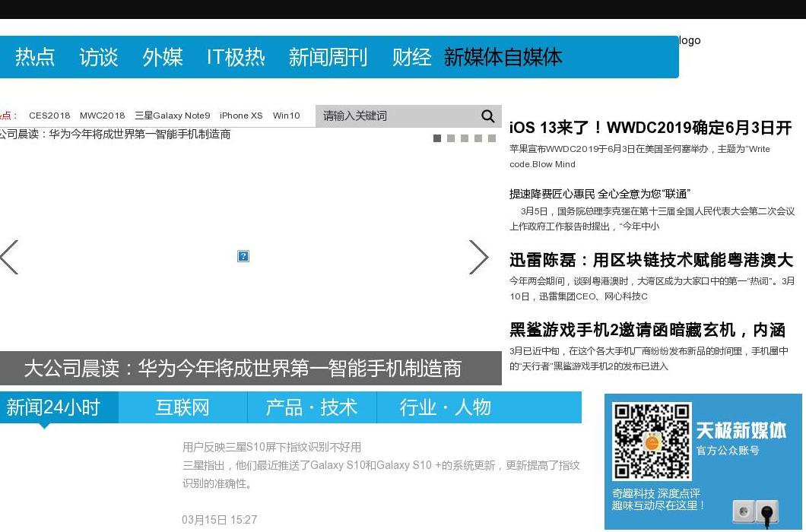
Task: Click timestamp 03月15日 15:27
Action: click(220, 520)
